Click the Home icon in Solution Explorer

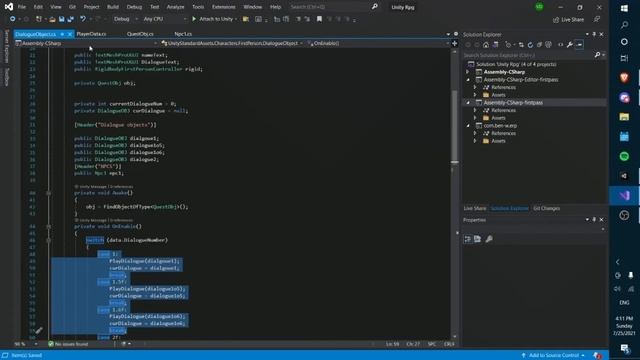point(486,45)
